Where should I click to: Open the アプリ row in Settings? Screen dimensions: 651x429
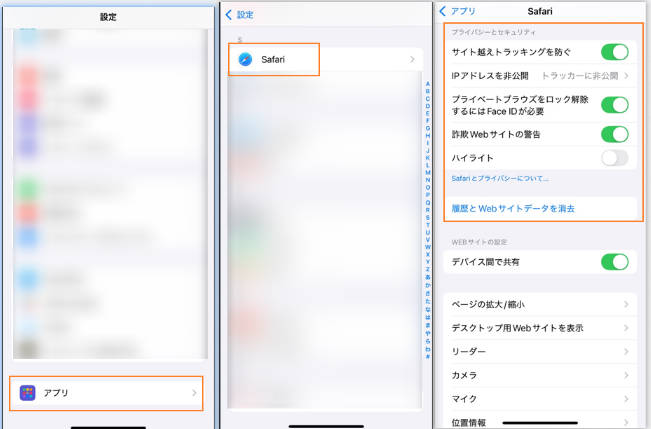click(106, 393)
